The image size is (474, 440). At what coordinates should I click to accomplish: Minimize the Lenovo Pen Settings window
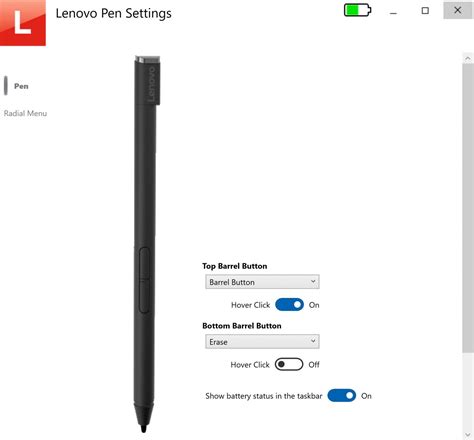tap(393, 11)
